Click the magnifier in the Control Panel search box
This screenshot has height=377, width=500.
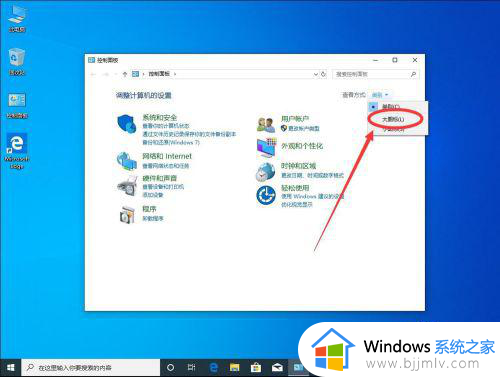(x=413, y=74)
